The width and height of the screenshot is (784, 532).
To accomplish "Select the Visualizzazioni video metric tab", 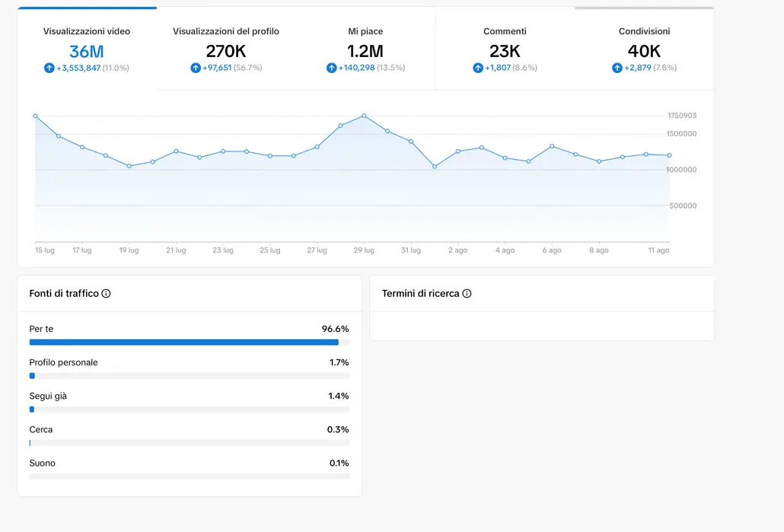I will (x=87, y=49).
